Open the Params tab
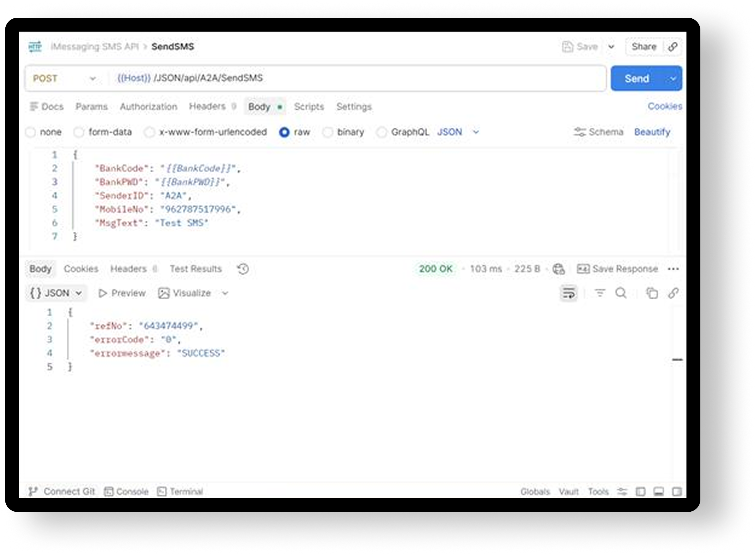The image size is (756, 555). tap(91, 107)
